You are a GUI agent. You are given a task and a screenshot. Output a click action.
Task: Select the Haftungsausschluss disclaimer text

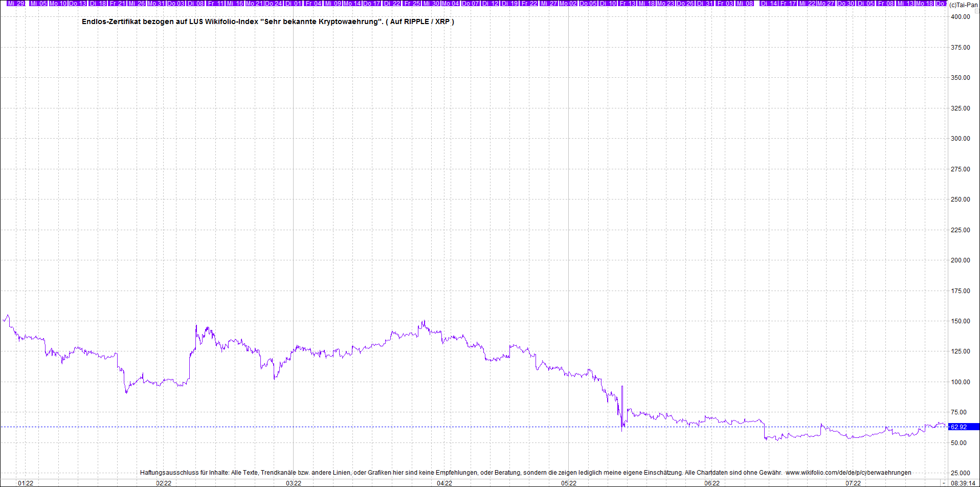[461, 473]
